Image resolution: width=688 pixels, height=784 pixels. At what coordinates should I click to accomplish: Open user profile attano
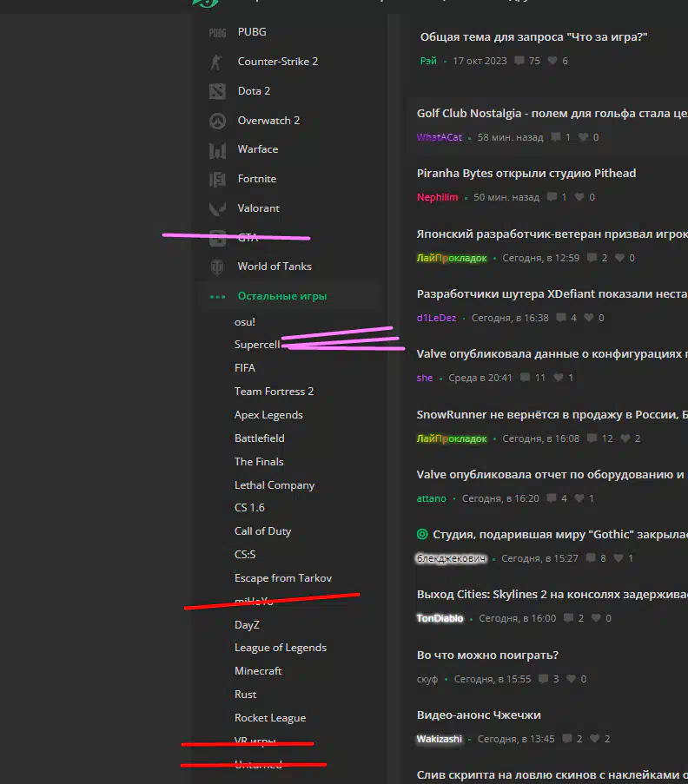[432, 498]
